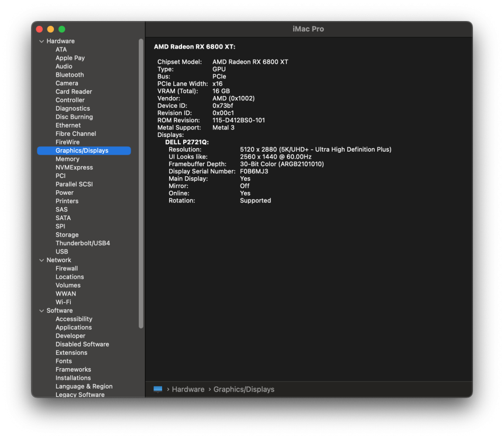The image size is (504, 439).
Task: Click the Metal 3 support value
Action: click(x=224, y=128)
